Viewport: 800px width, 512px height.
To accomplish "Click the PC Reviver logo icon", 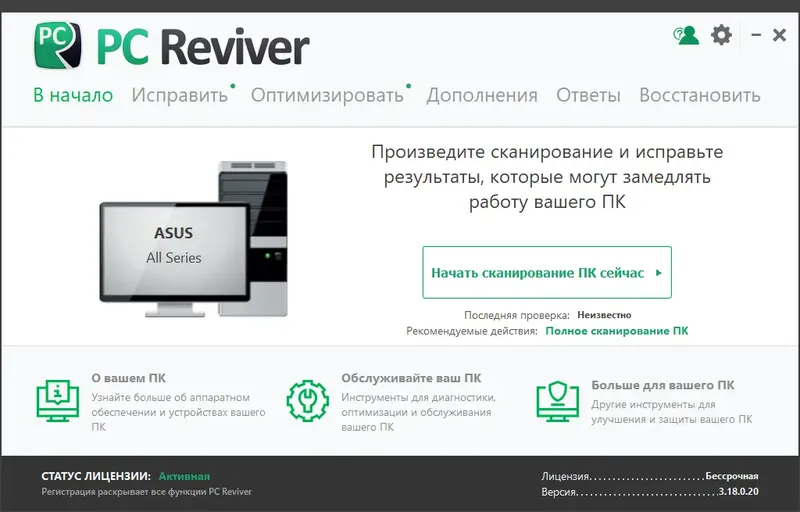I will coord(57,45).
